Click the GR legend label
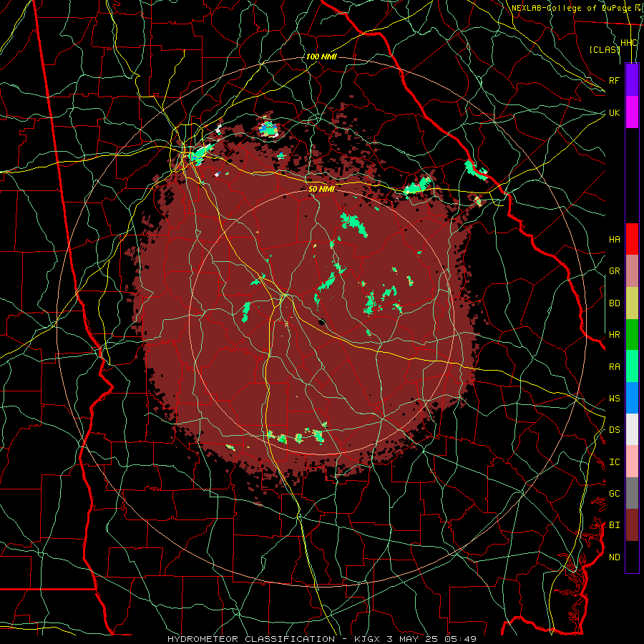Image resolution: width=644 pixels, height=644 pixels. [615, 271]
